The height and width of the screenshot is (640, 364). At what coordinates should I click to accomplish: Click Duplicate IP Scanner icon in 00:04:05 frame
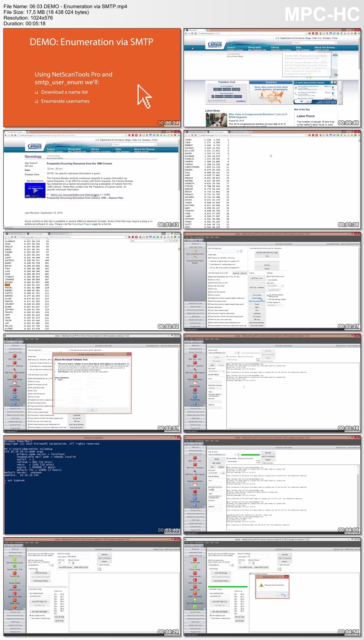195,478
